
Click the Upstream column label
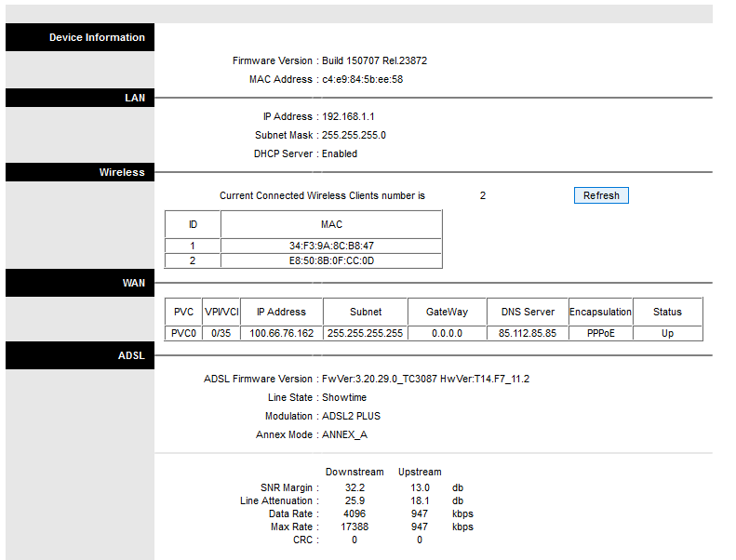(420, 472)
